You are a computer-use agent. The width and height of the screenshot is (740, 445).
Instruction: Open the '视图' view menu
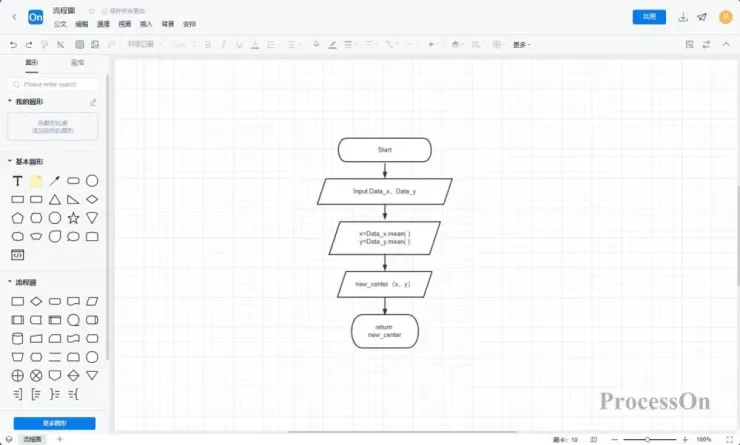[x=125, y=24]
